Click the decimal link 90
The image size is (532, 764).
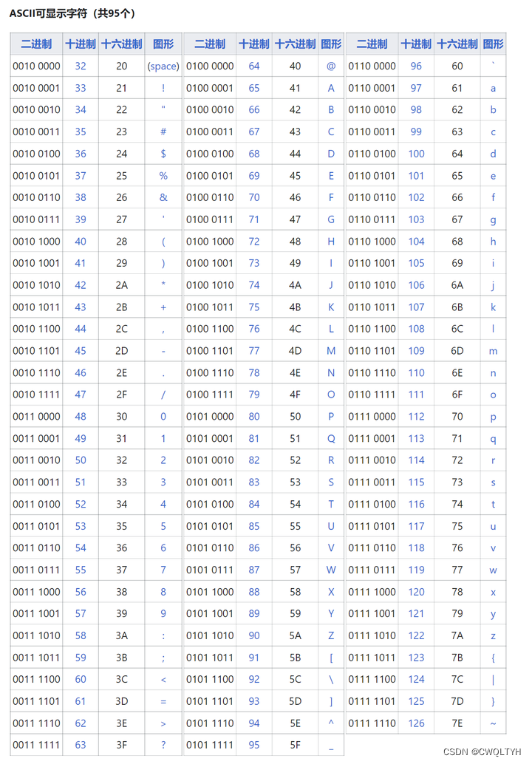pyautogui.click(x=254, y=635)
